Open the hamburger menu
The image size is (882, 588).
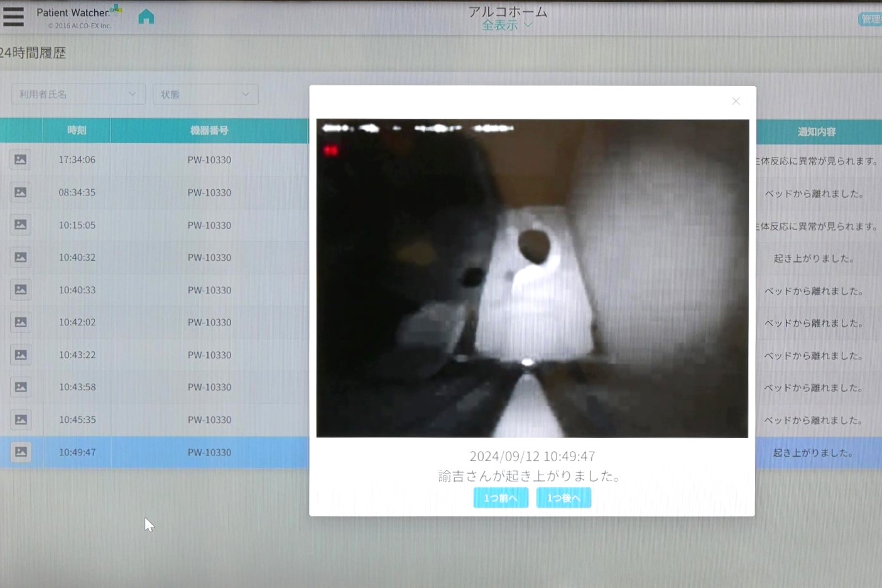point(13,17)
